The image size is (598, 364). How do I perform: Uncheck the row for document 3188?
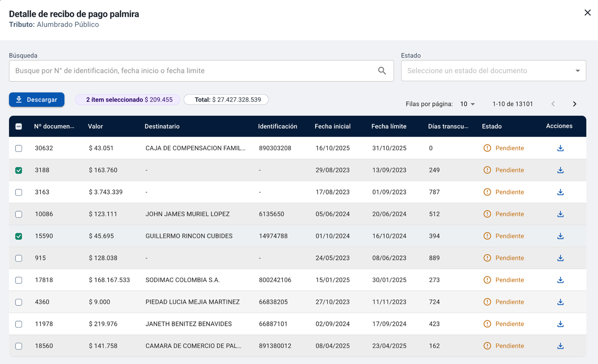(x=19, y=170)
